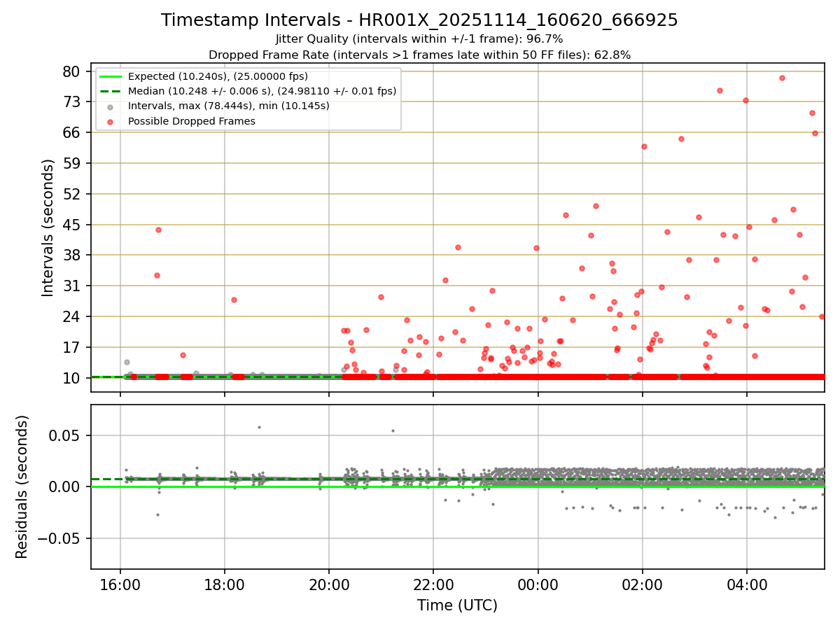Click the 73 tick on the intervals axis
Viewport: 840px width, 630px height.
click(x=71, y=102)
